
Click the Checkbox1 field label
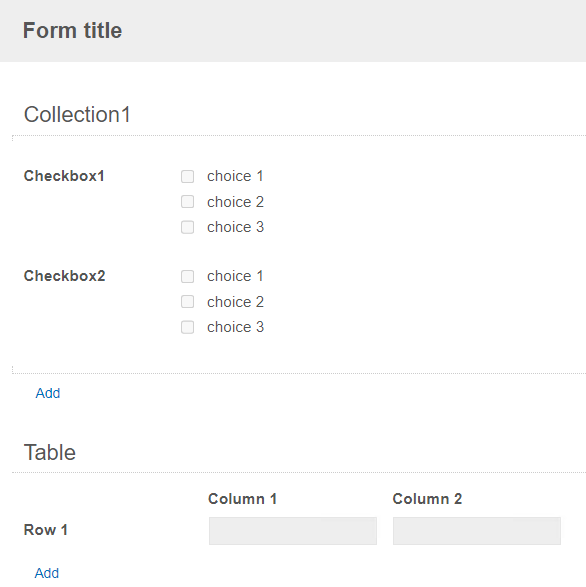(x=64, y=176)
